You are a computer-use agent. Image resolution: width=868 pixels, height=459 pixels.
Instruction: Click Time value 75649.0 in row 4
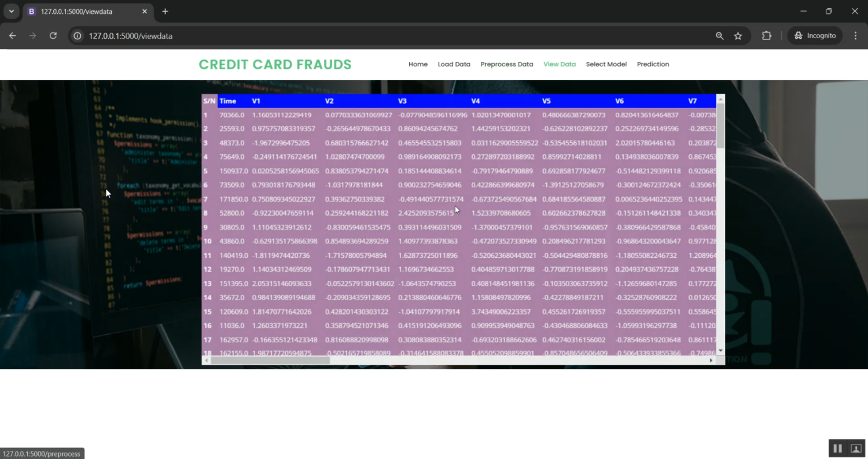(232, 157)
